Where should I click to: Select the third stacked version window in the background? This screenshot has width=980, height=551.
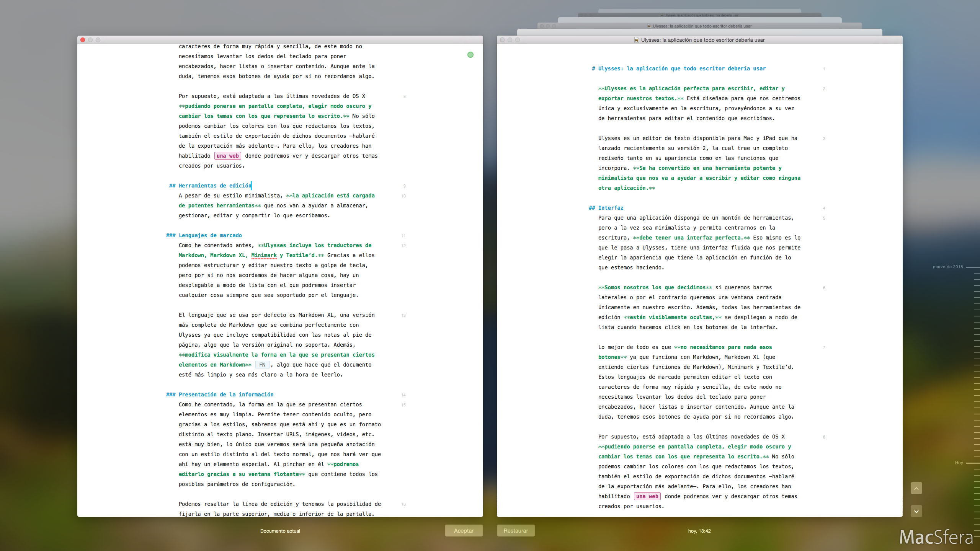click(700, 15)
